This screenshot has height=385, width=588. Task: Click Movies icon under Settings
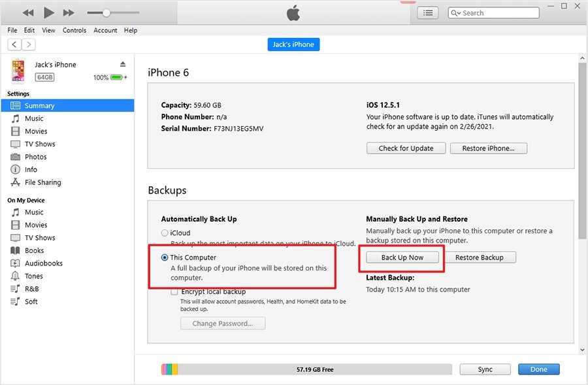pyautogui.click(x=15, y=131)
